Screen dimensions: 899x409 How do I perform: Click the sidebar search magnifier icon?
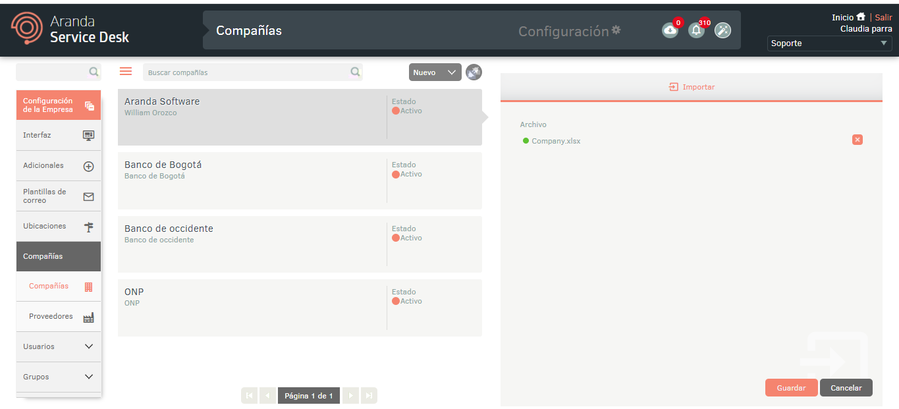click(x=93, y=72)
